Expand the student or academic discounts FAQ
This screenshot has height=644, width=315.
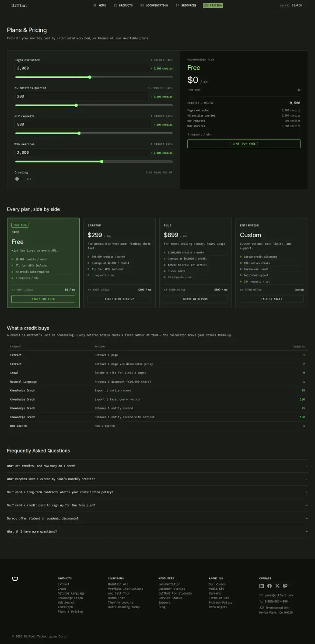[x=157, y=519]
